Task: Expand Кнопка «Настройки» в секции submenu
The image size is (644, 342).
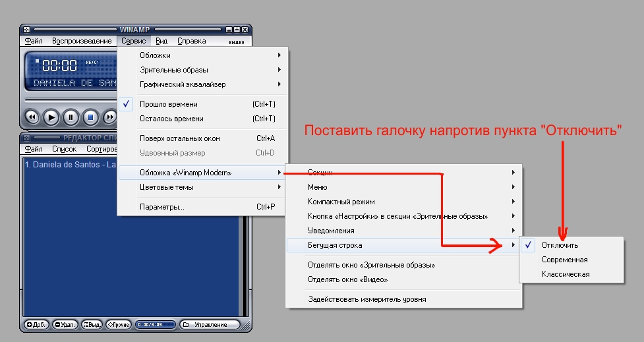Action: click(403, 216)
